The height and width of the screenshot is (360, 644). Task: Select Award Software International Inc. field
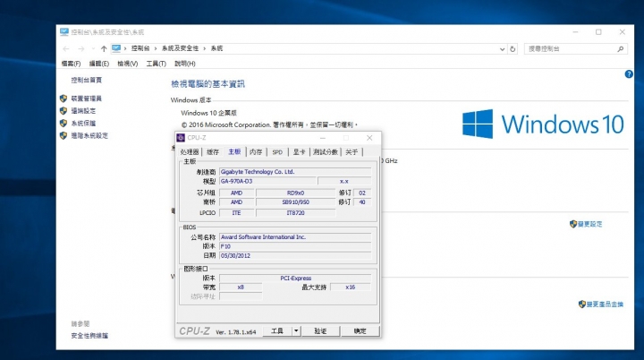point(295,237)
